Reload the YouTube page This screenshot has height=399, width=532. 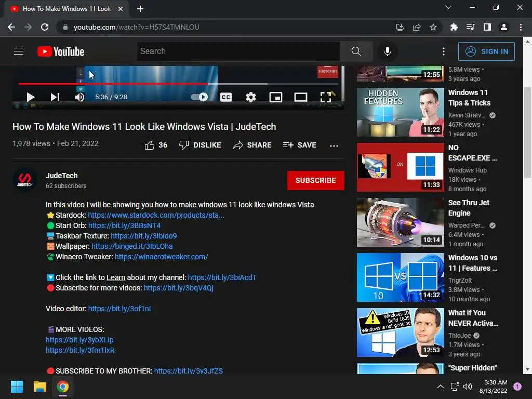pyautogui.click(x=45, y=27)
